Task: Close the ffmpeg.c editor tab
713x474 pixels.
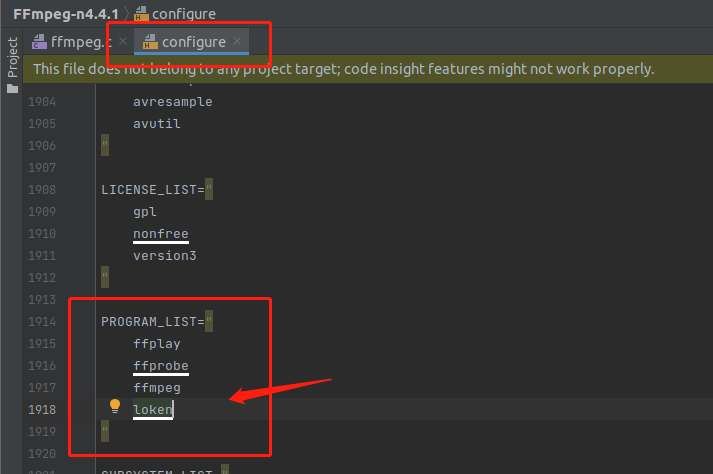Action: (122, 41)
